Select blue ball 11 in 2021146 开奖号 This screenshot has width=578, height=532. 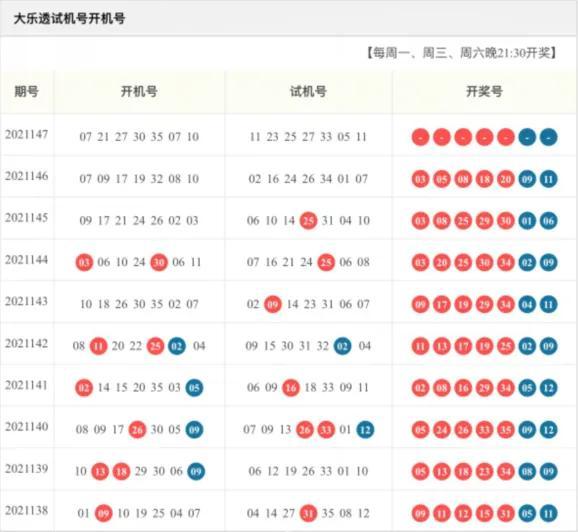point(548,179)
